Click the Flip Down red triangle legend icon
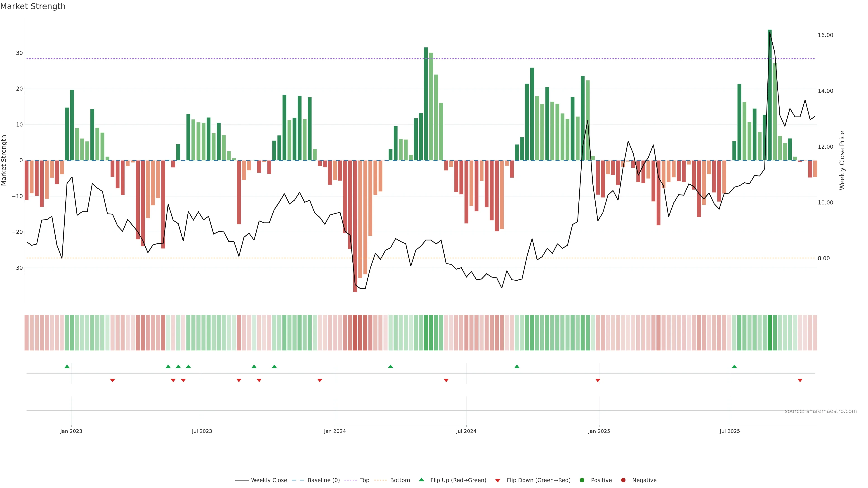The height and width of the screenshot is (488, 868). point(498,480)
